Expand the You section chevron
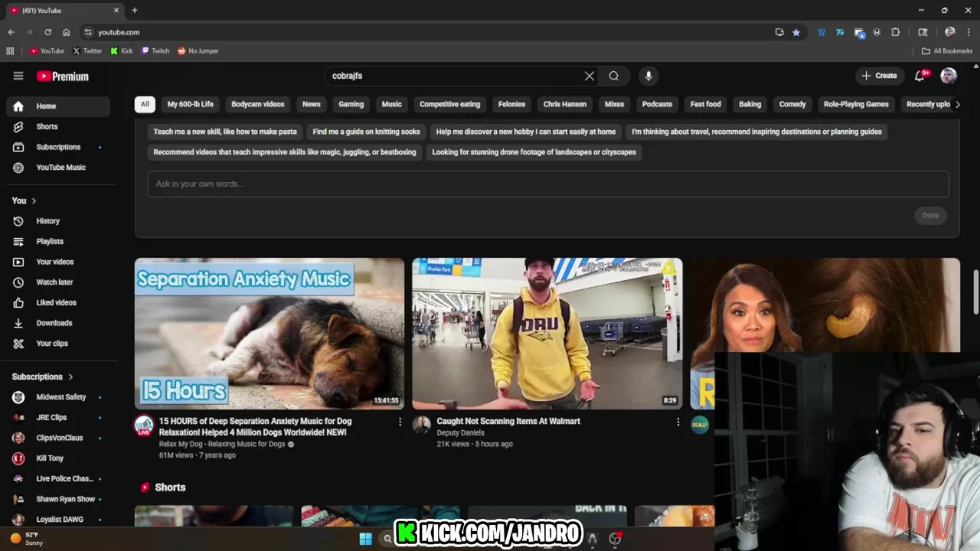980x551 pixels. 34,201
